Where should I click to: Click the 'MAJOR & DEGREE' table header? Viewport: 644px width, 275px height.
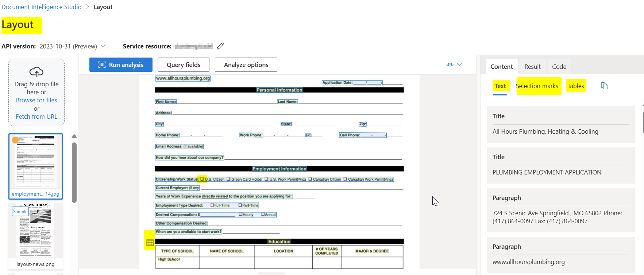(372, 251)
